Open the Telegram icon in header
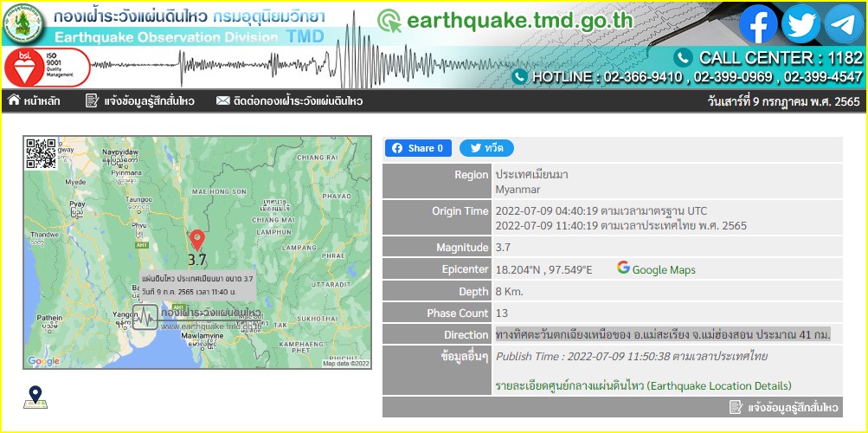This screenshot has width=868, height=433. click(843, 24)
